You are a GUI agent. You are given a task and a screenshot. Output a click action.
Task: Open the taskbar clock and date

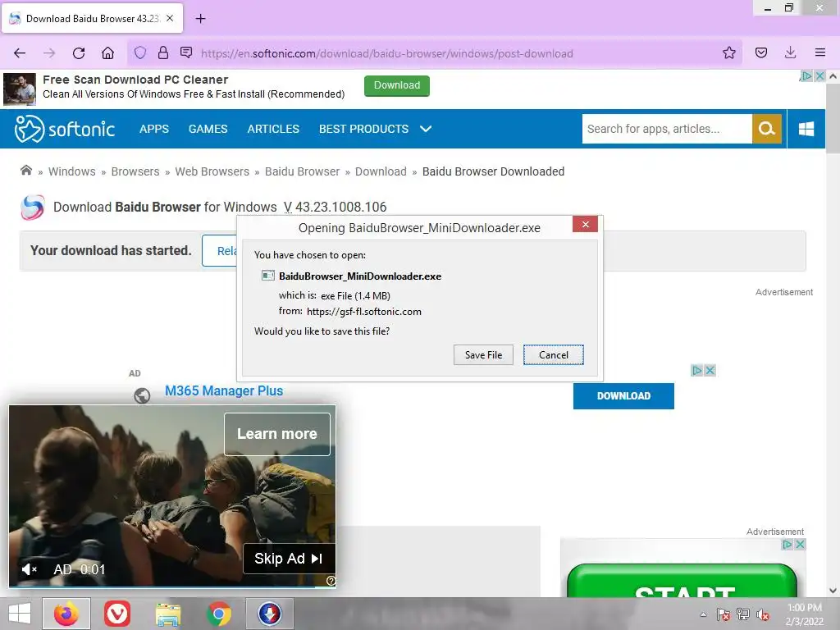coord(804,614)
